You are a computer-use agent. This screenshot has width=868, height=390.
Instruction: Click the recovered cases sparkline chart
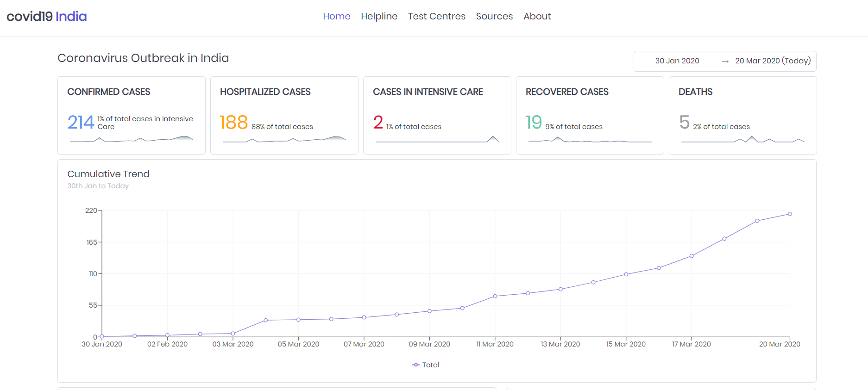pos(590,139)
